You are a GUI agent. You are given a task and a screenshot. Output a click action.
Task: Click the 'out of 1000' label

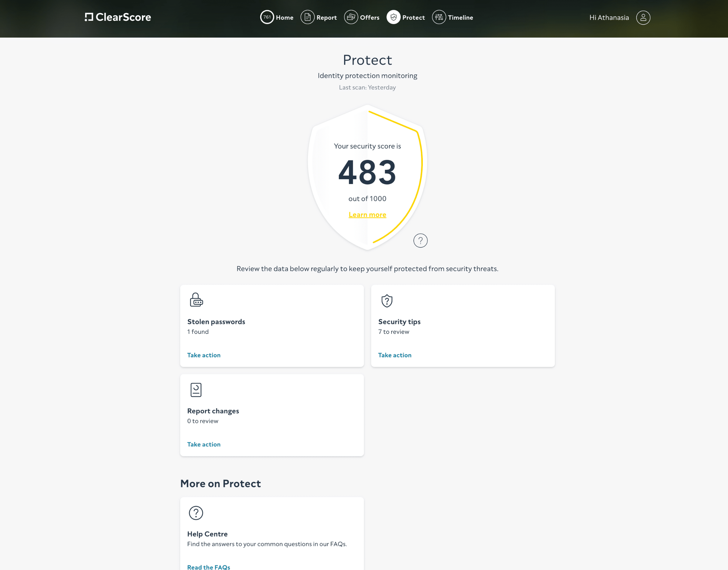pos(367,199)
